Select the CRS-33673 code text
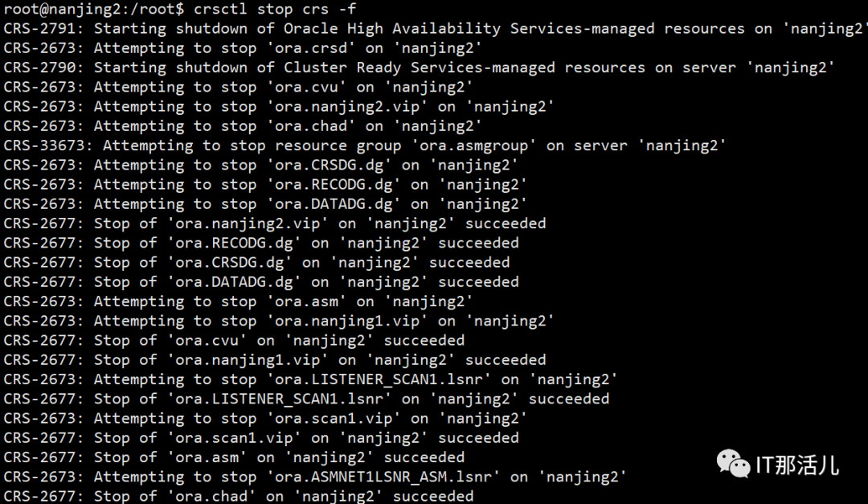This screenshot has width=868, height=504. (48, 145)
